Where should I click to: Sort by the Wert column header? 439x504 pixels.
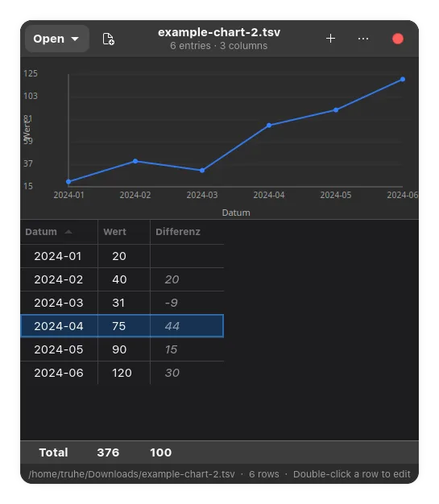124,231
